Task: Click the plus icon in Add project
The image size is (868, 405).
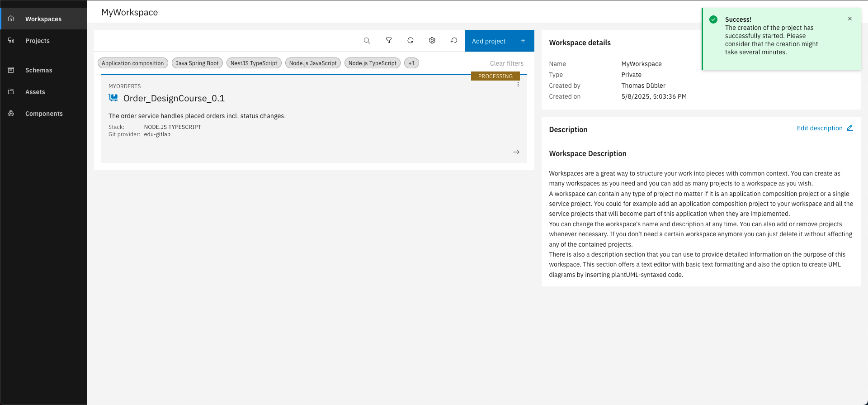Action: tap(523, 41)
